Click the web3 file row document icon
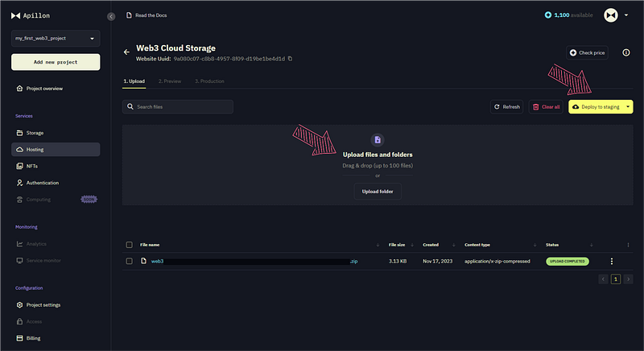 point(143,261)
